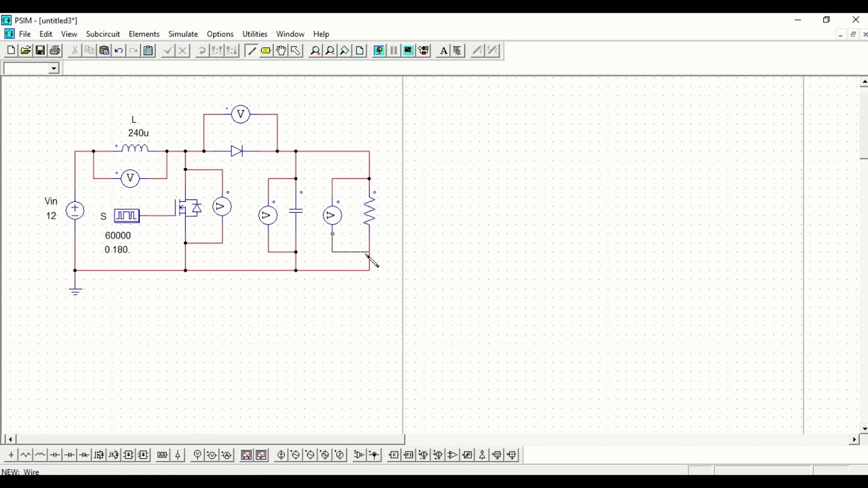Click the vertical scrollbar down arrow
Image resolution: width=868 pixels, height=488 pixels.
pyautogui.click(x=863, y=429)
